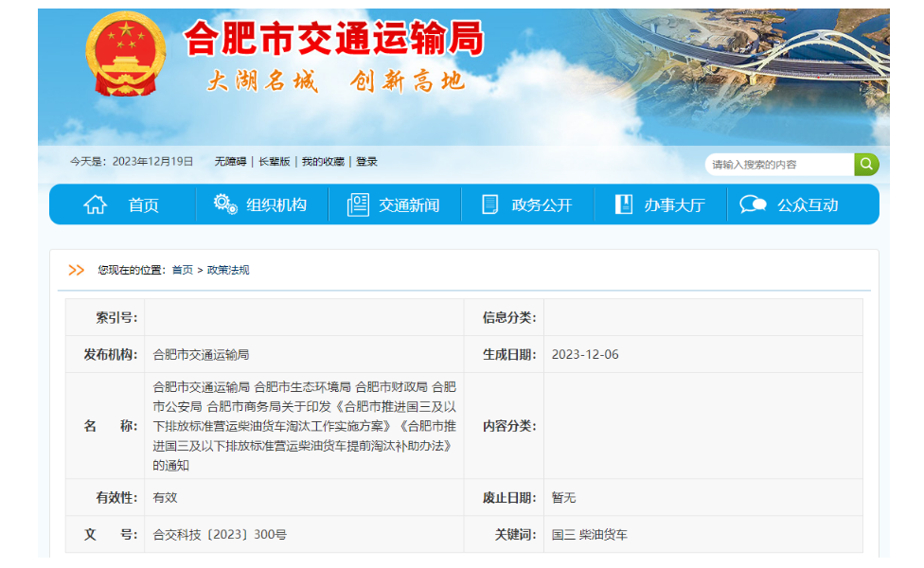Enable 无障碍 accessibility mode
Viewport: 924px width, 568px height.
pos(230,162)
